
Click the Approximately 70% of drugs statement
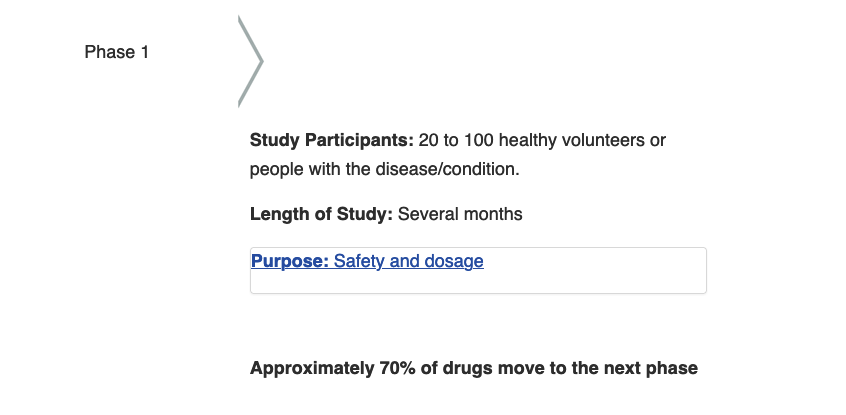[474, 368]
